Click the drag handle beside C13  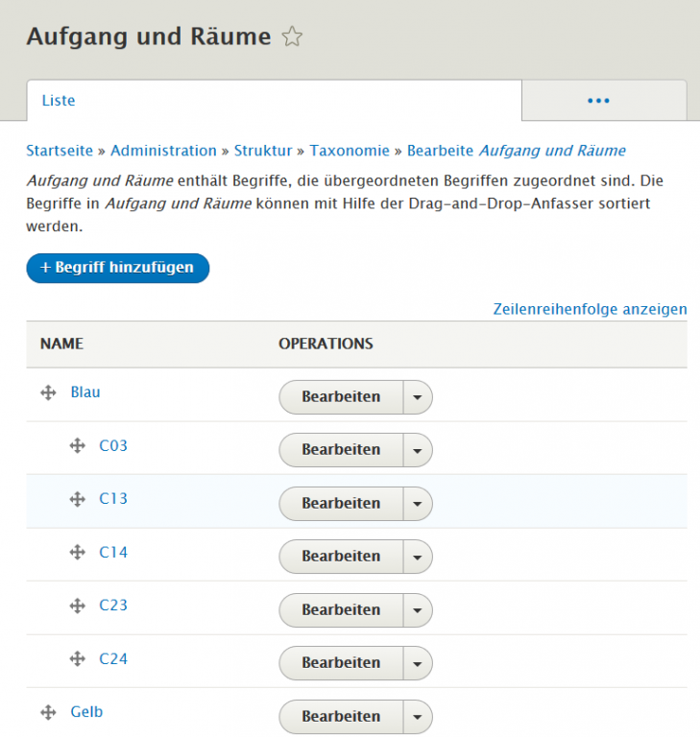[78, 499]
